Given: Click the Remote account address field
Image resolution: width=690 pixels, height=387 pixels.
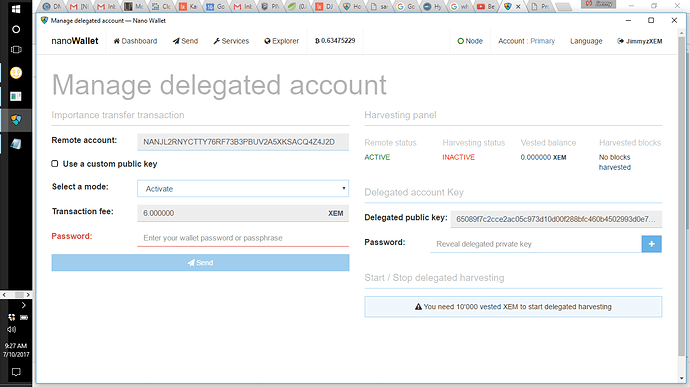Looking at the screenshot, I should 243,142.
